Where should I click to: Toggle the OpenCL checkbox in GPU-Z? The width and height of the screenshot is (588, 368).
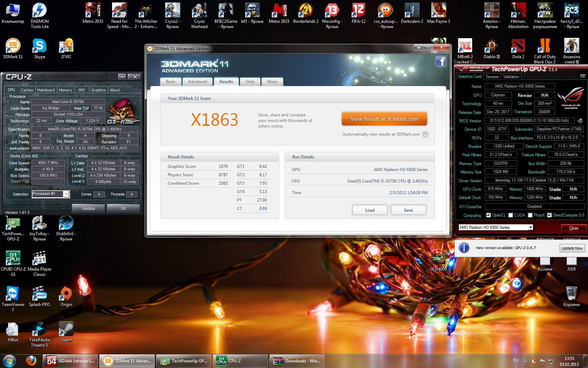488,215
